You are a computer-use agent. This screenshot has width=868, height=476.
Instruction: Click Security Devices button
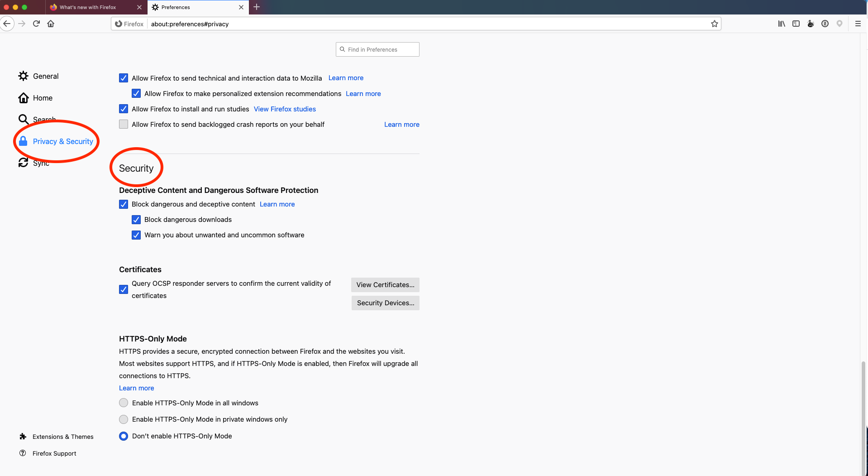[386, 303]
